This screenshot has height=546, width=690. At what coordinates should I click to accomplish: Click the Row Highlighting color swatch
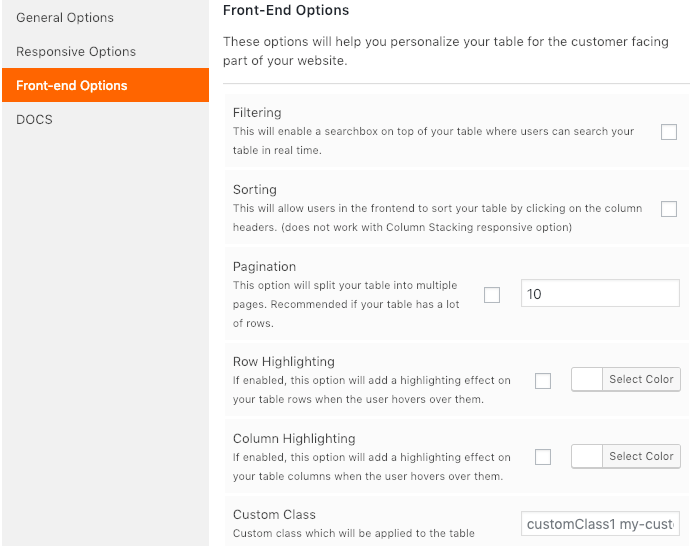(587, 379)
